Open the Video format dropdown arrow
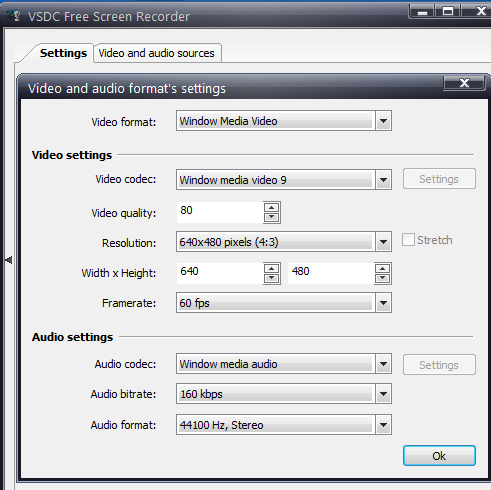Image resolution: width=491 pixels, height=490 pixels. tap(383, 121)
